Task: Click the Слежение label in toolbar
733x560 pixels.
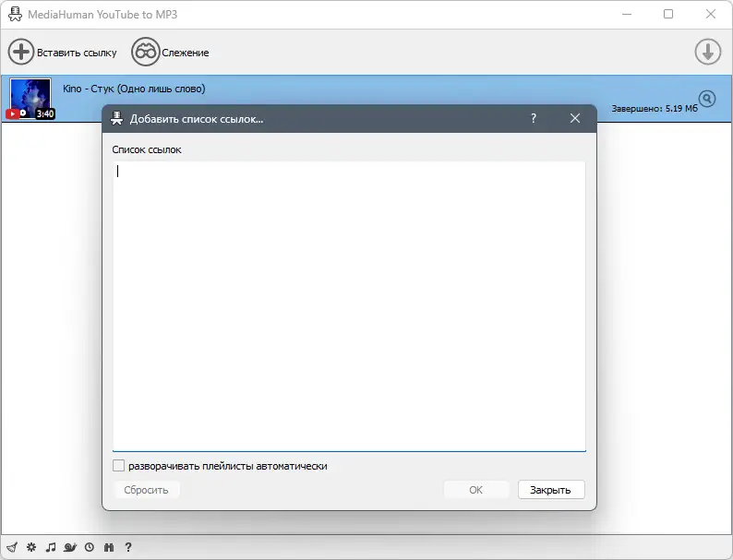Action: [186, 53]
